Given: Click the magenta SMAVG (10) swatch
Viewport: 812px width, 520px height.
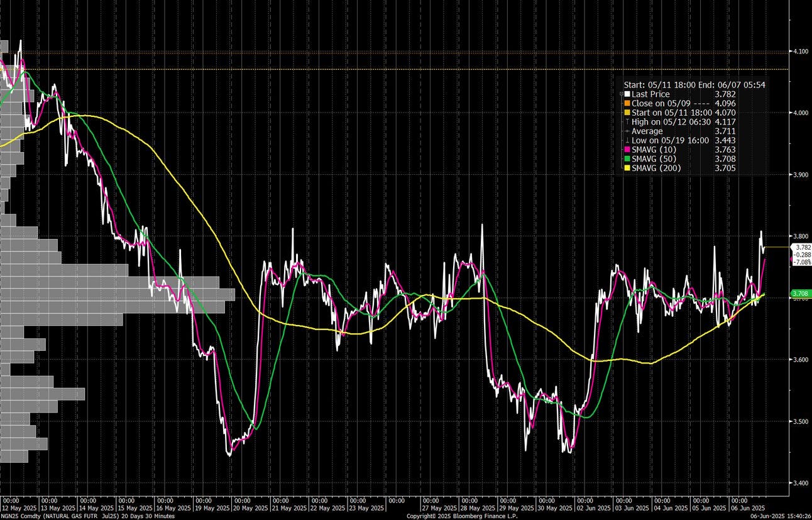Looking at the screenshot, I should (627, 150).
